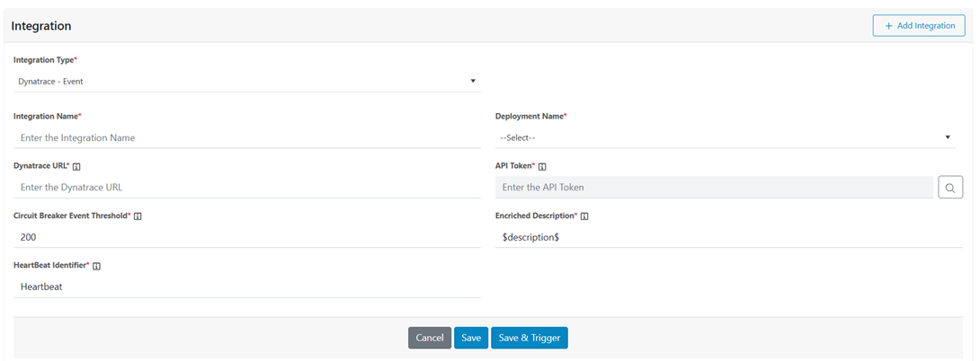Screen dimensions: 980x361
Task: Click the HeartBeat Identifier field containing Heartbeat
Action: (x=247, y=286)
